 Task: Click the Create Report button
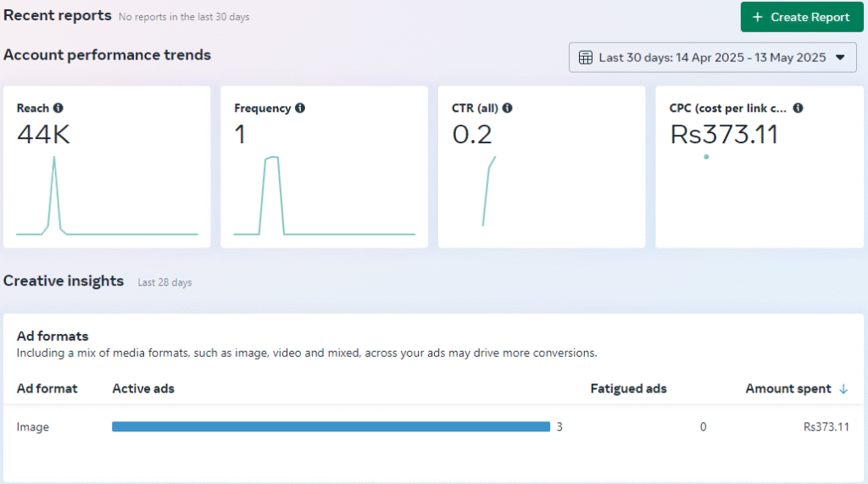(x=802, y=17)
